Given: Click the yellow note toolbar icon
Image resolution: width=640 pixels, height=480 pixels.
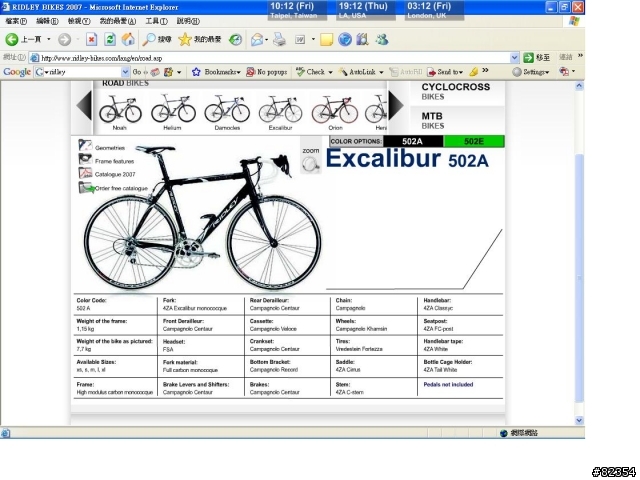Looking at the screenshot, I should (327, 40).
